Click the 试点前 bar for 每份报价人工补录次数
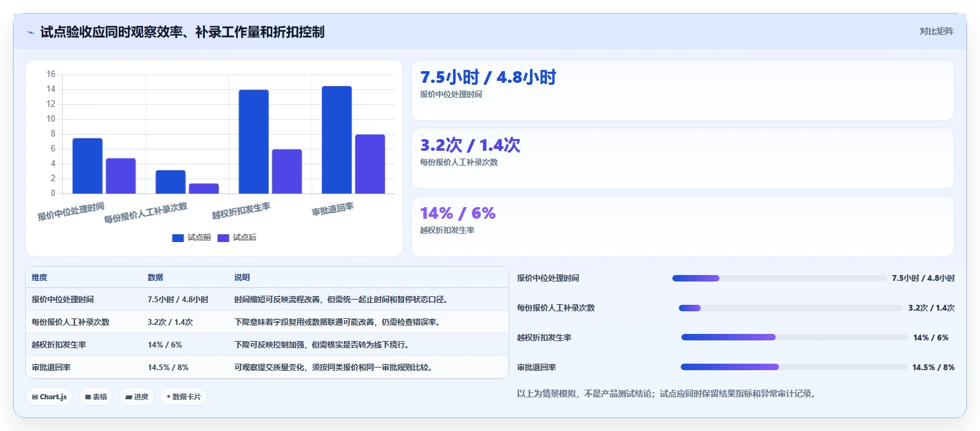 [171, 182]
